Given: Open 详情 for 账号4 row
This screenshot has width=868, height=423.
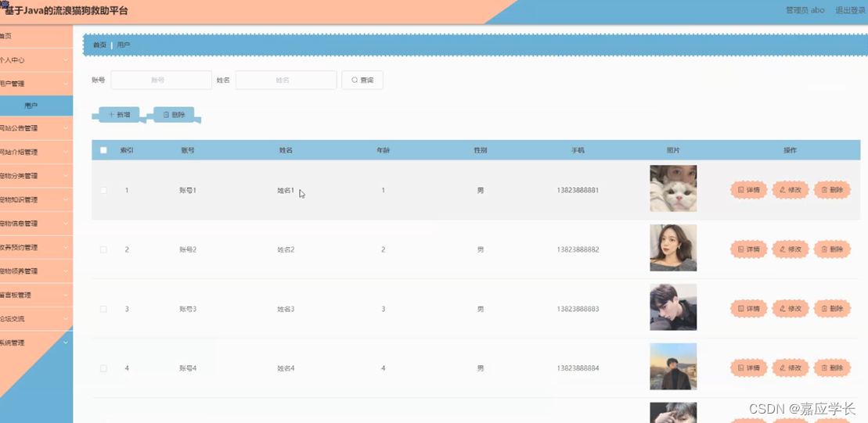Looking at the screenshot, I should pos(748,367).
